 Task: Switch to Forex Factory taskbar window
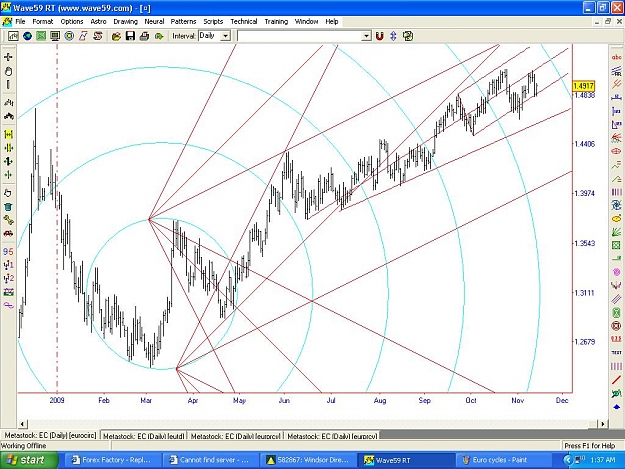[112, 460]
